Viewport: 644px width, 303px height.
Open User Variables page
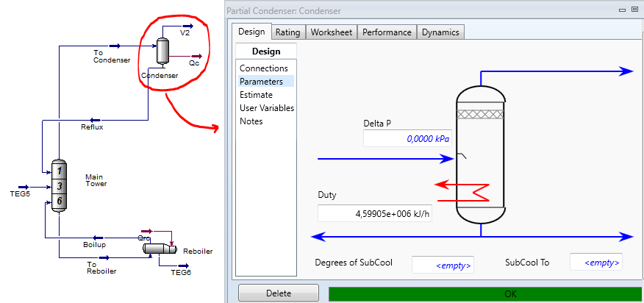[x=267, y=108]
